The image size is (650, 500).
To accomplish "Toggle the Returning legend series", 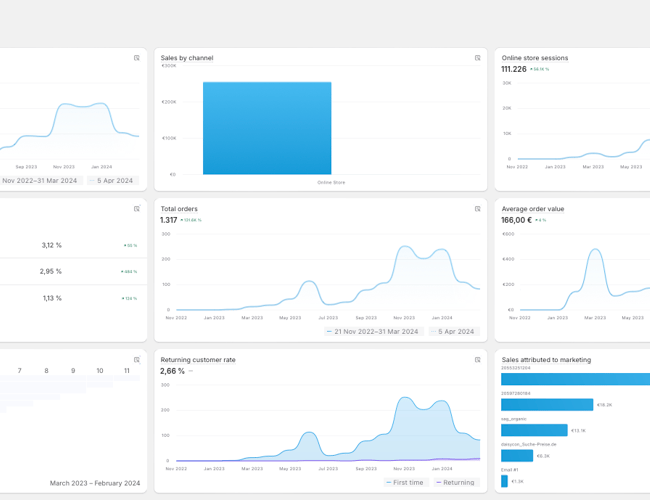I will (x=455, y=482).
